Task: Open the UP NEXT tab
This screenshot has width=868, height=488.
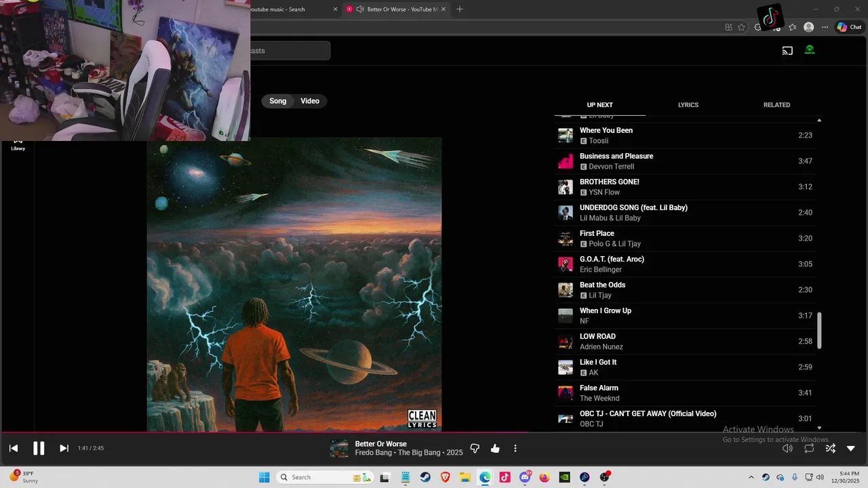Action: tap(599, 105)
